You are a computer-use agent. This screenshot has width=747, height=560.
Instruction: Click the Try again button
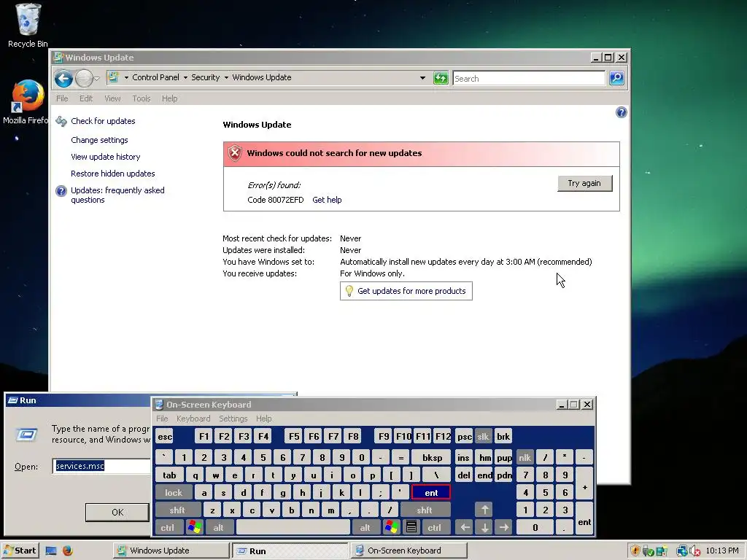584,183
